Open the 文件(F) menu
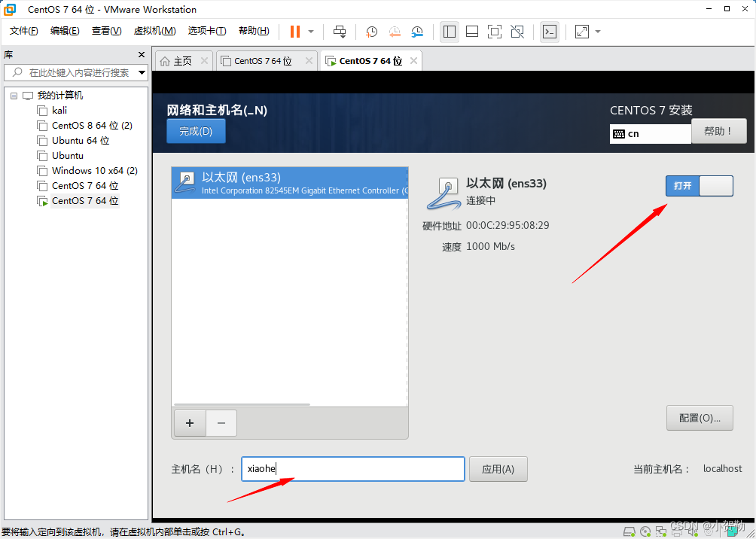This screenshot has height=539, width=756. [x=24, y=31]
